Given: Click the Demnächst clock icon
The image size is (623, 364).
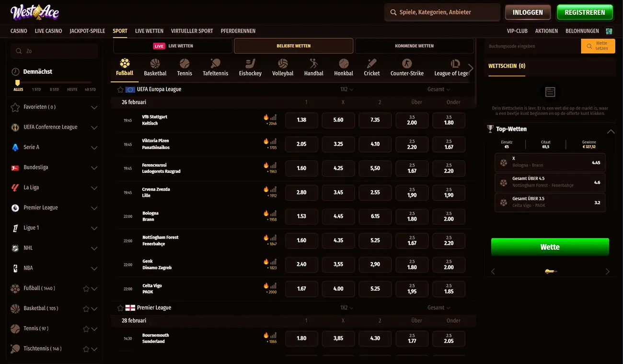Looking at the screenshot, I should click(x=15, y=71).
